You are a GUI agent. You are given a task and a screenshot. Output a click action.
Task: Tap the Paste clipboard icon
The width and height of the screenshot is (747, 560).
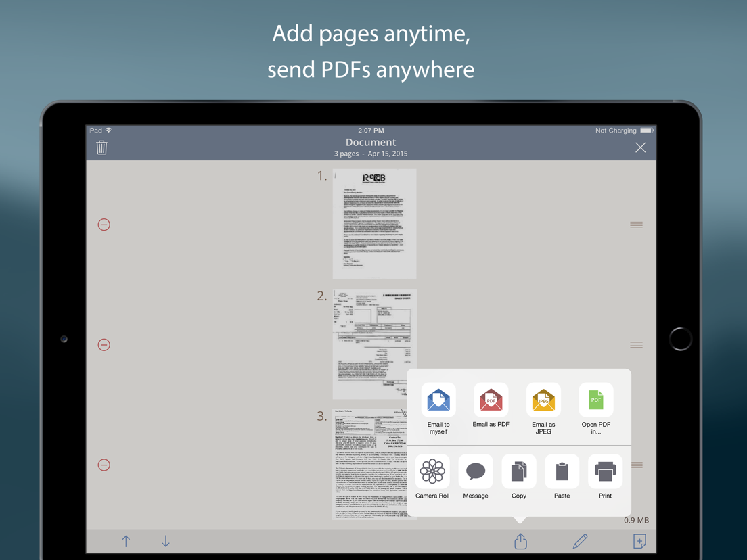click(562, 471)
